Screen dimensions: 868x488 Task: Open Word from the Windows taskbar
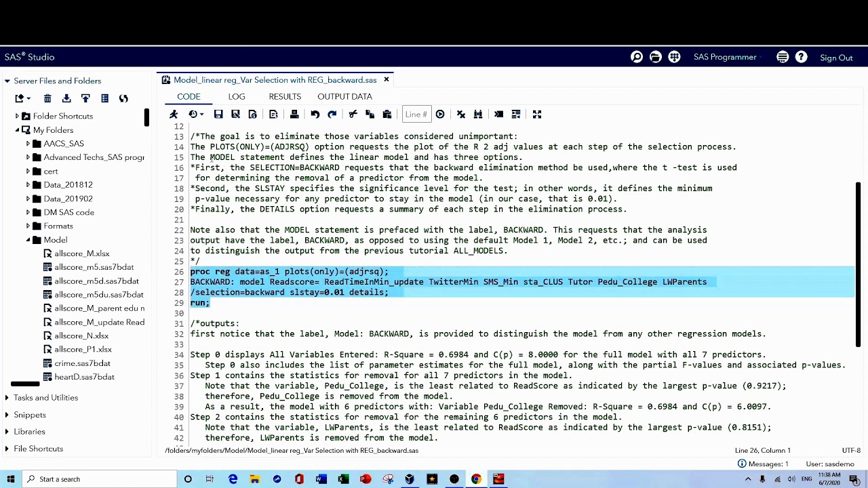point(321,479)
